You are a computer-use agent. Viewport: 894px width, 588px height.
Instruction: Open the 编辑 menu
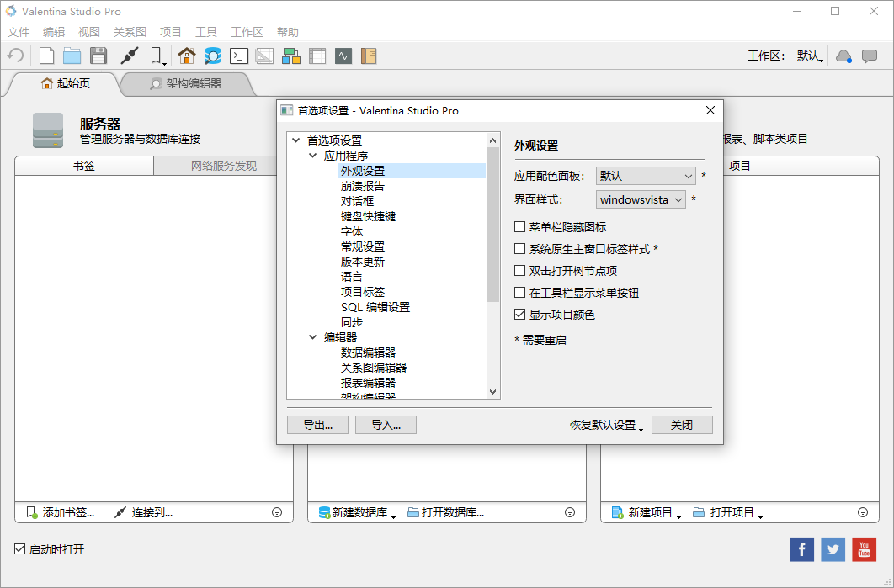pos(54,32)
